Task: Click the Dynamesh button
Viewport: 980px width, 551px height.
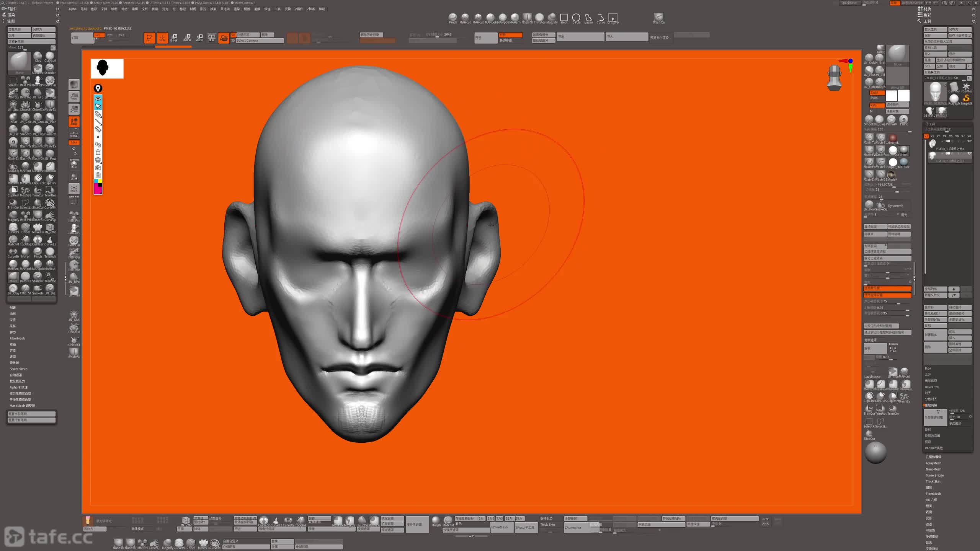Action: [x=895, y=206]
